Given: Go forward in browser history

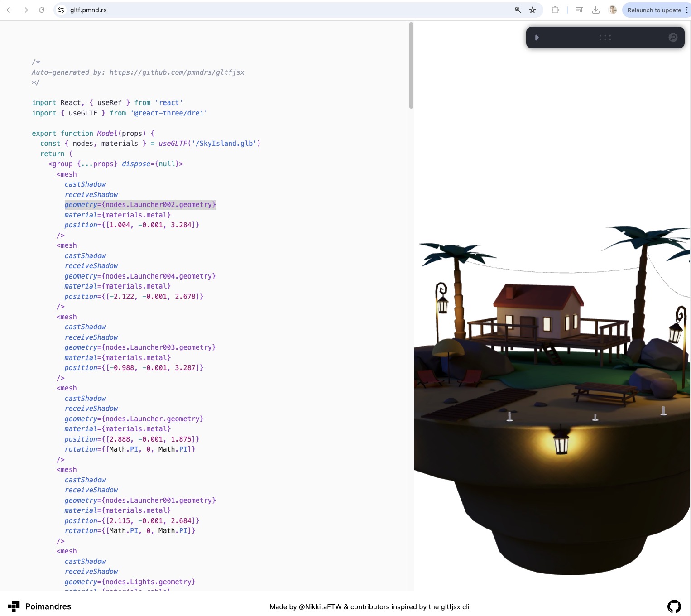Looking at the screenshot, I should click(x=25, y=10).
